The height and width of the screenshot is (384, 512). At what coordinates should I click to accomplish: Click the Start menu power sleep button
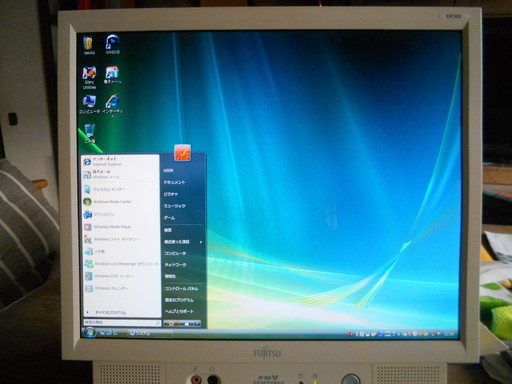pos(171,323)
